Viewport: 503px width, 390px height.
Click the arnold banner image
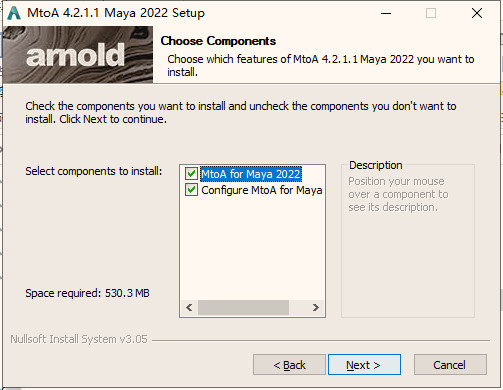pos(78,55)
